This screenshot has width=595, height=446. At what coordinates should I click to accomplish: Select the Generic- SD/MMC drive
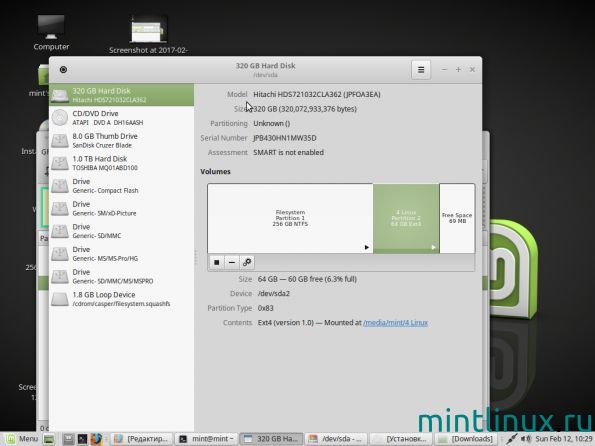pyautogui.click(x=121, y=231)
